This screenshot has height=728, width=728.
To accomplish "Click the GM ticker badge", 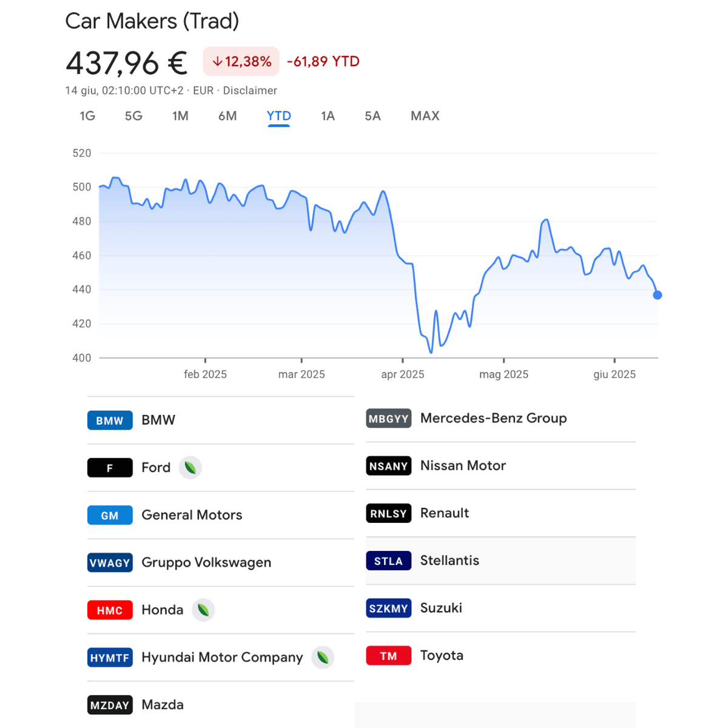I will click(110, 515).
